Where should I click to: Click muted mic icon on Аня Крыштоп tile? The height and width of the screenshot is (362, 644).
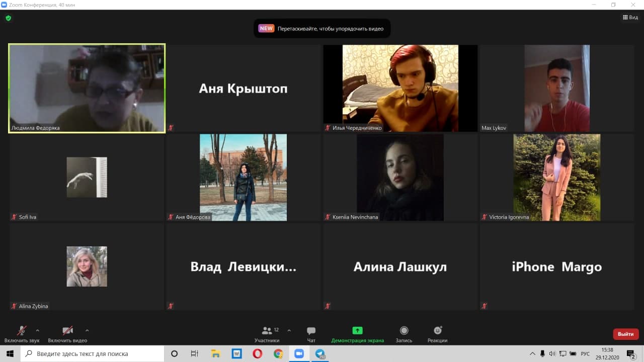pos(171,128)
